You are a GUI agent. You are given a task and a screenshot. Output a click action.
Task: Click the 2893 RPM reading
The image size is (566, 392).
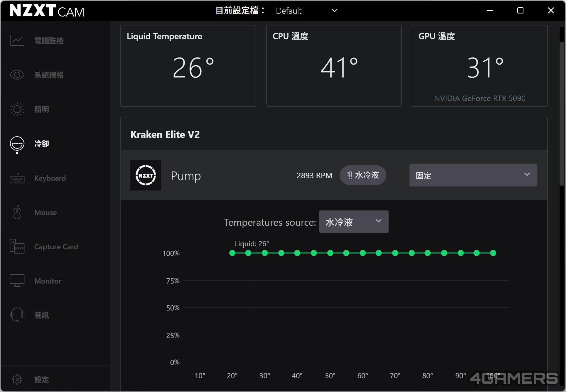click(314, 175)
